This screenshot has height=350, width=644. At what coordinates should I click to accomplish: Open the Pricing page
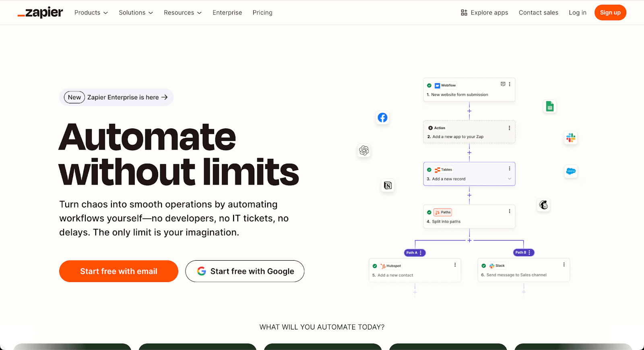(x=262, y=12)
